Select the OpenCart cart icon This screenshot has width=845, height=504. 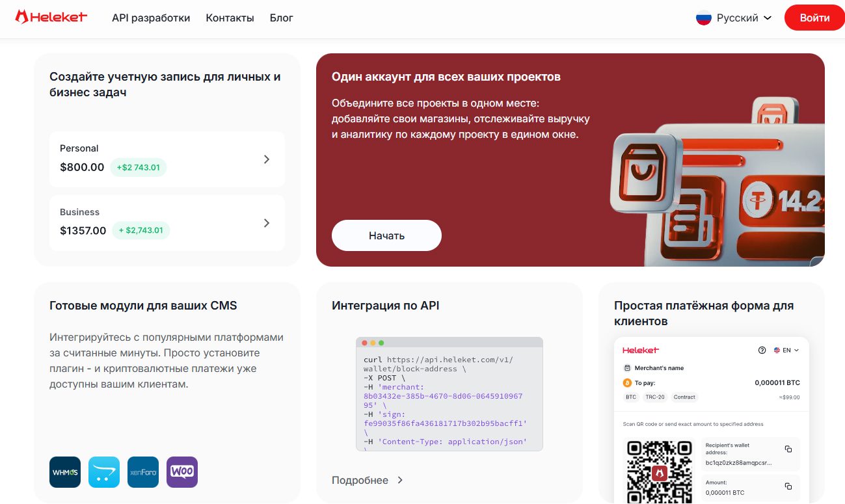[x=104, y=472]
